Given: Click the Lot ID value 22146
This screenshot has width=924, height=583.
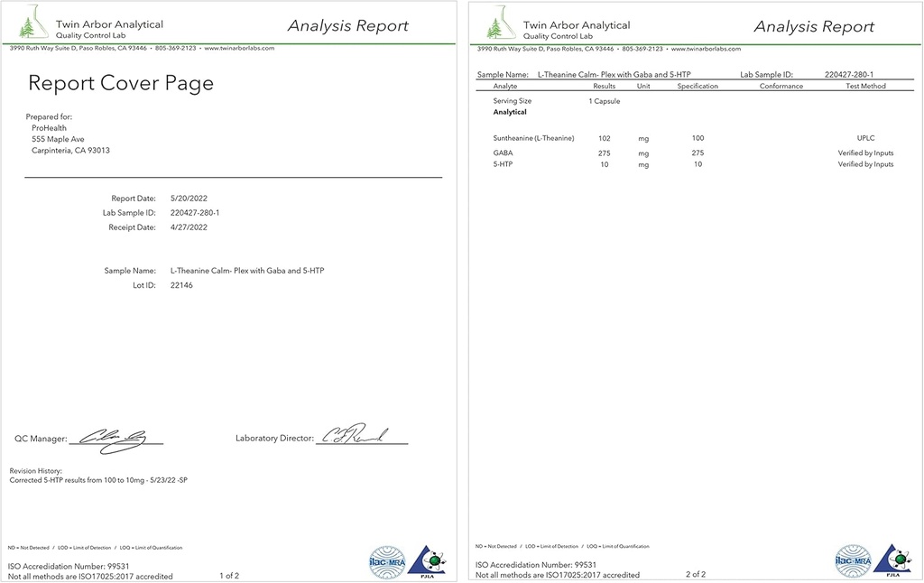Looking at the screenshot, I should tap(181, 285).
